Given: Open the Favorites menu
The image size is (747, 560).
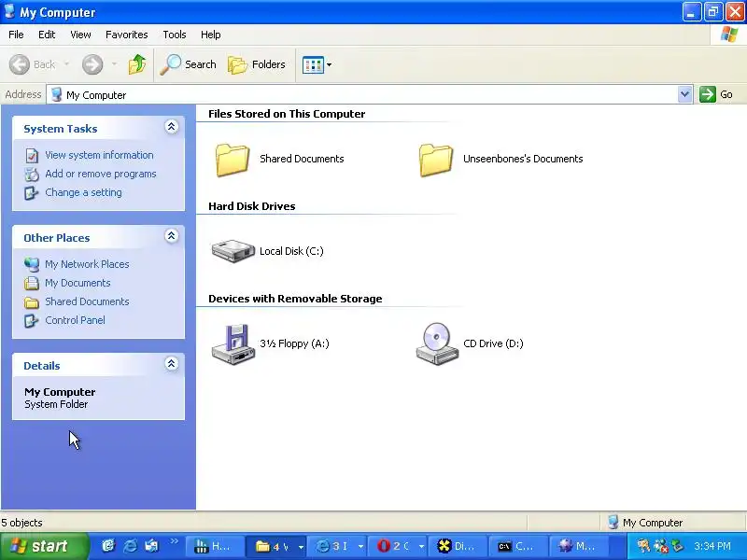Looking at the screenshot, I should [127, 35].
